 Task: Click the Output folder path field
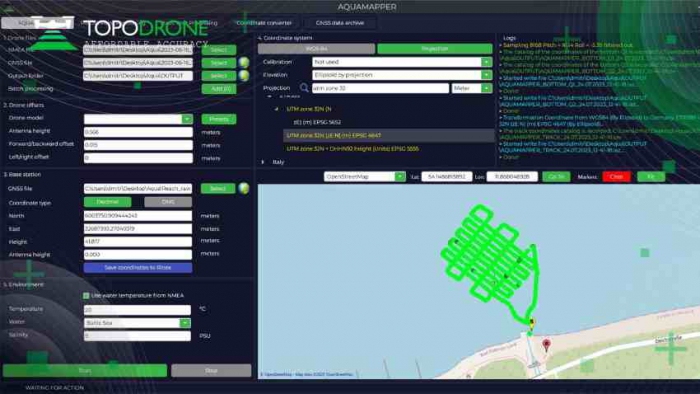point(138,76)
